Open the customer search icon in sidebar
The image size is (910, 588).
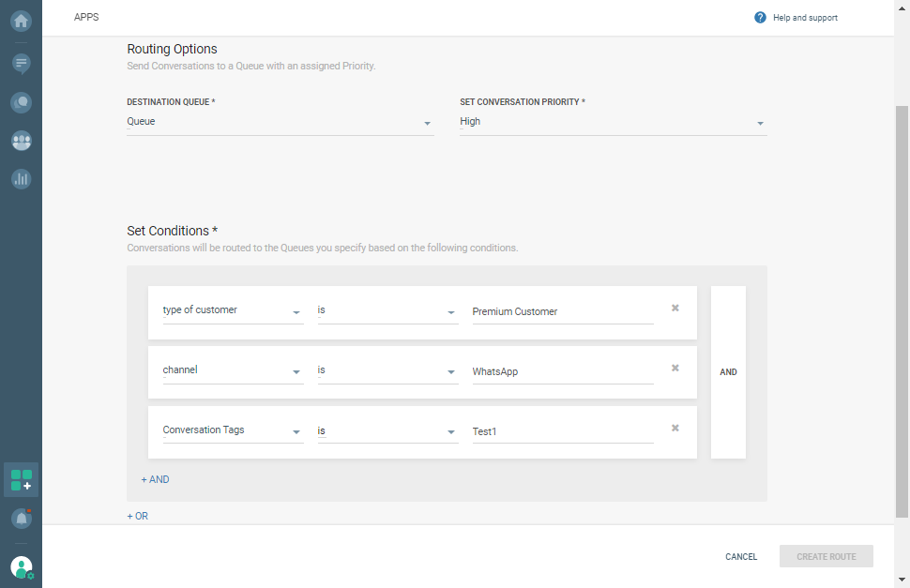21,102
